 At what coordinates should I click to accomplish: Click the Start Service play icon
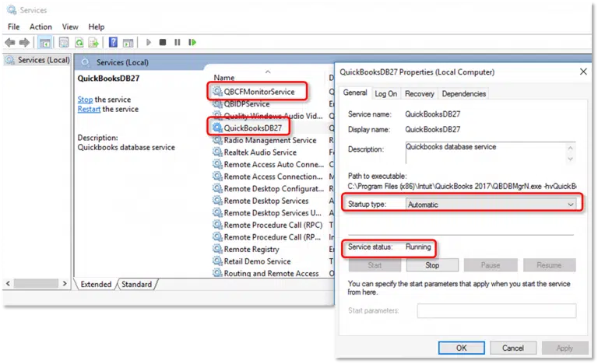[149, 42]
